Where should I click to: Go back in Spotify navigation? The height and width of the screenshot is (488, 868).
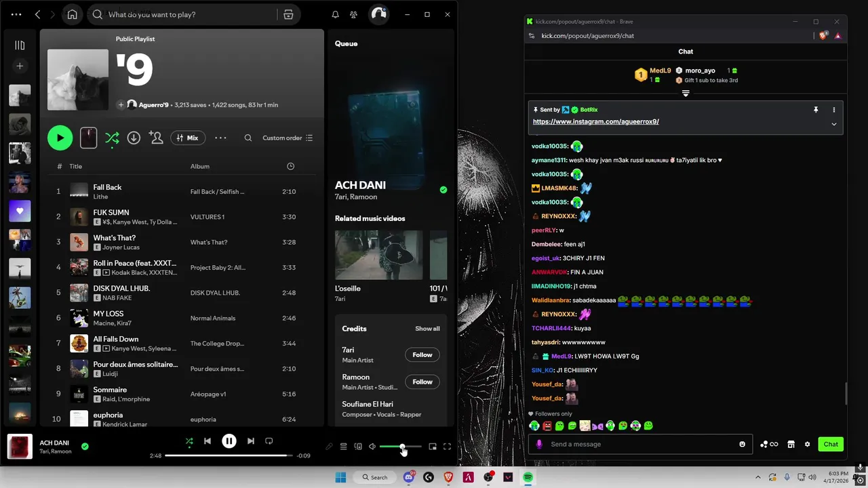(x=38, y=14)
